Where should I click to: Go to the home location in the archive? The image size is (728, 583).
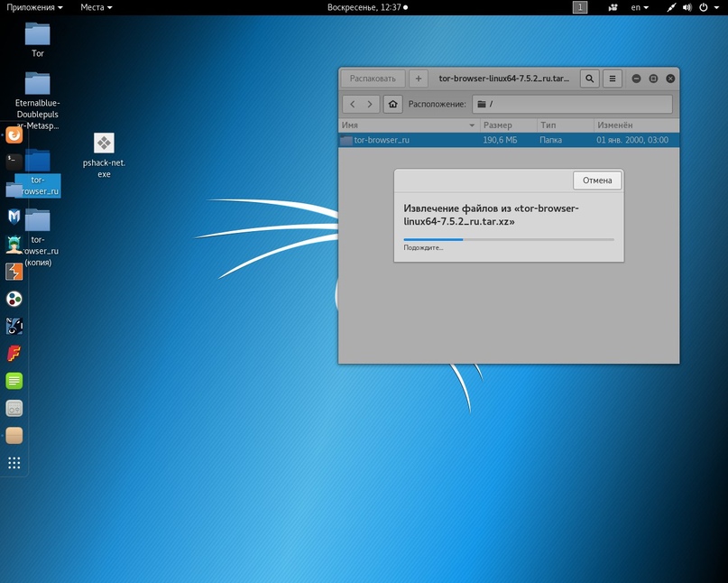(x=392, y=104)
